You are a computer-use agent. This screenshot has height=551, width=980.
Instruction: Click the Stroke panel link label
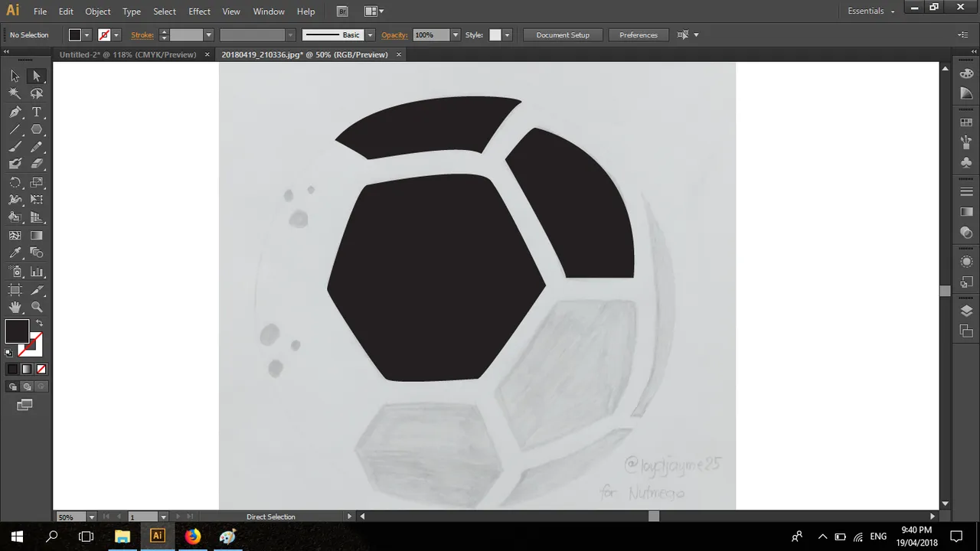[142, 35]
